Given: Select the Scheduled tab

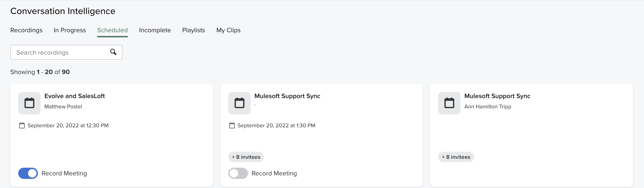Looking at the screenshot, I should point(112,30).
